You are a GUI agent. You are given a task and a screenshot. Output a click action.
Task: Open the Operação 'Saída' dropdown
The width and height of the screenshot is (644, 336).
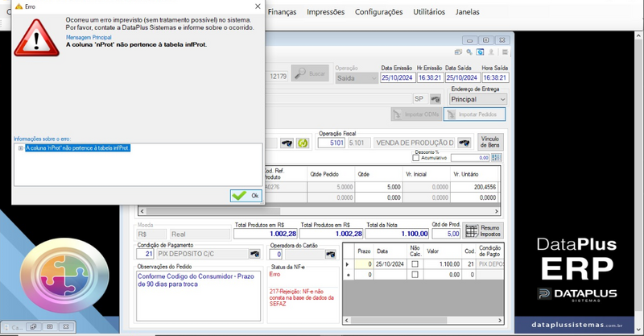click(357, 77)
